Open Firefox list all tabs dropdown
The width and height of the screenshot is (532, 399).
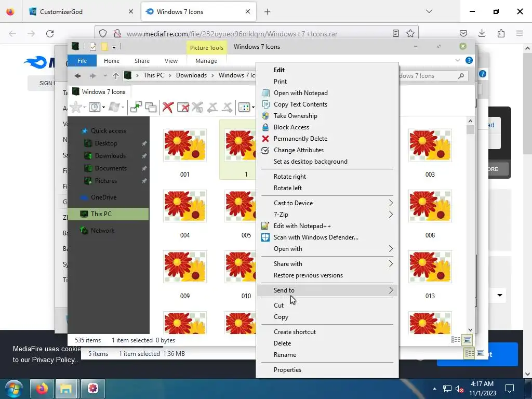click(429, 11)
